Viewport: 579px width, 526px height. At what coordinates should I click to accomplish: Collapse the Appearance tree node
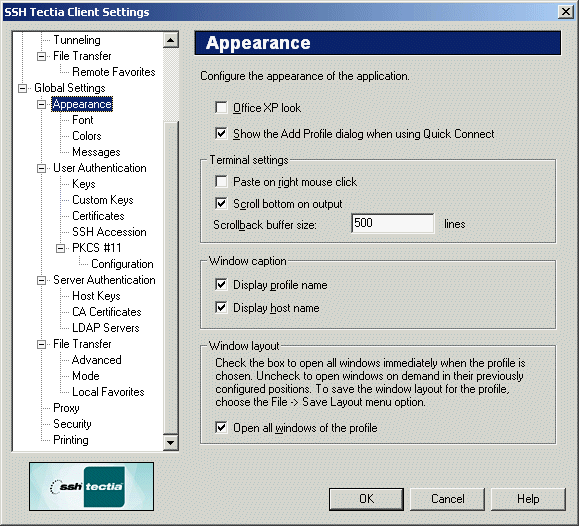pyautogui.click(x=42, y=105)
